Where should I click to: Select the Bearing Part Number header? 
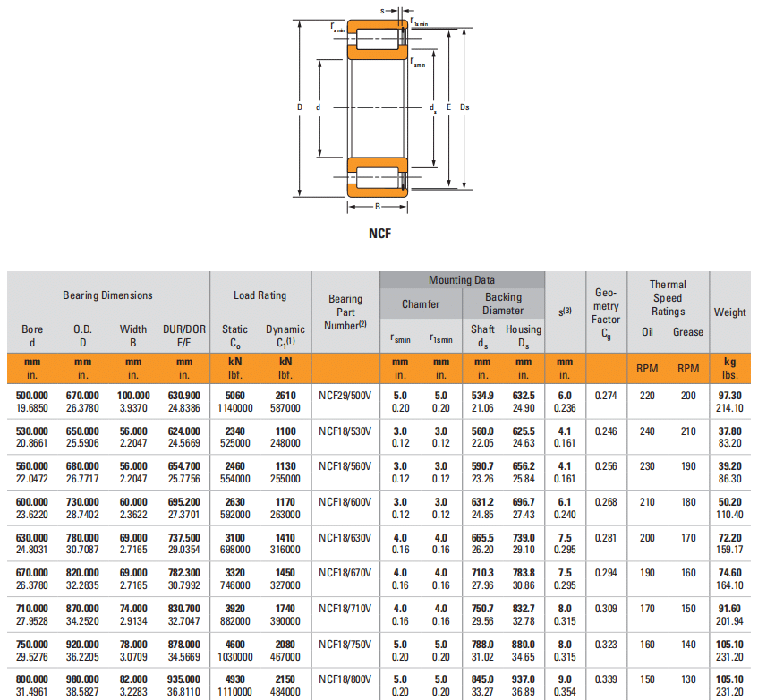coord(345,312)
